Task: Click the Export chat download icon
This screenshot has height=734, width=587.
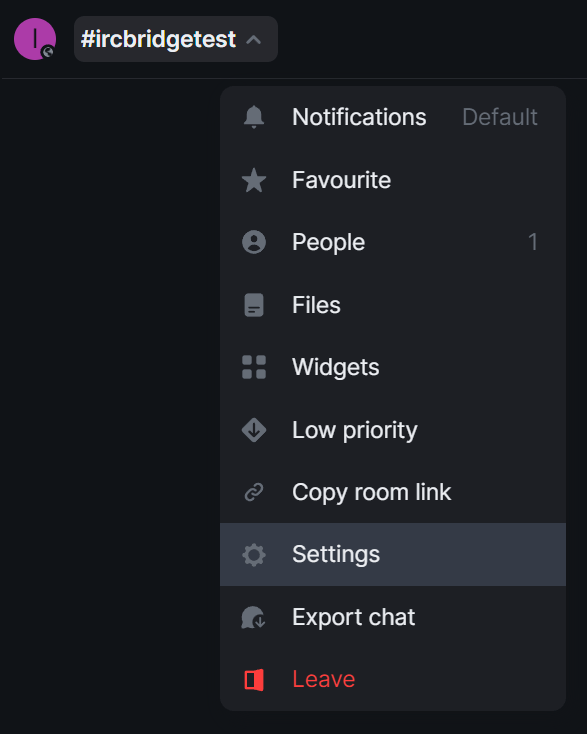Action: pos(254,617)
